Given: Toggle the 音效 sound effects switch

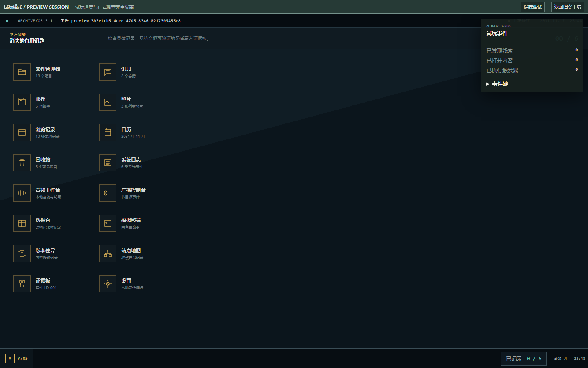Looking at the screenshot, I should click(x=561, y=359).
